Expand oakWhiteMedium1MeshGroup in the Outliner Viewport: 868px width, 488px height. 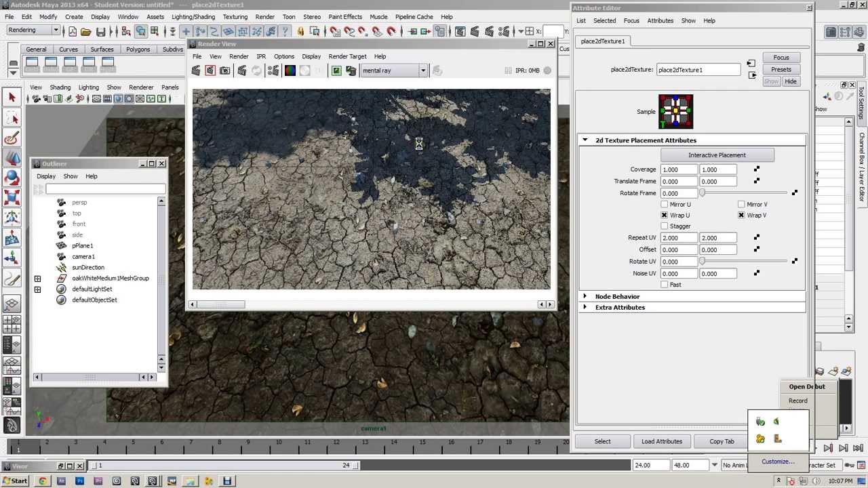37,279
